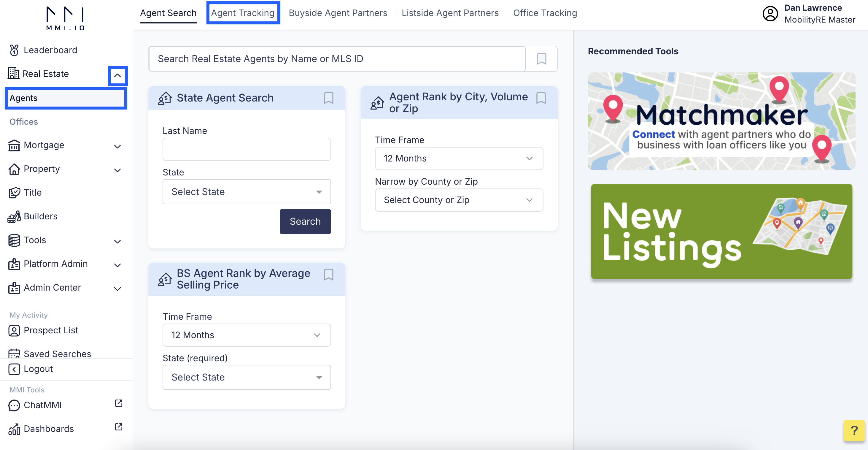Bookmark the State Agent Search card
Image resolution: width=868 pixels, height=450 pixels.
pyautogui.click(x=328, y=98)
